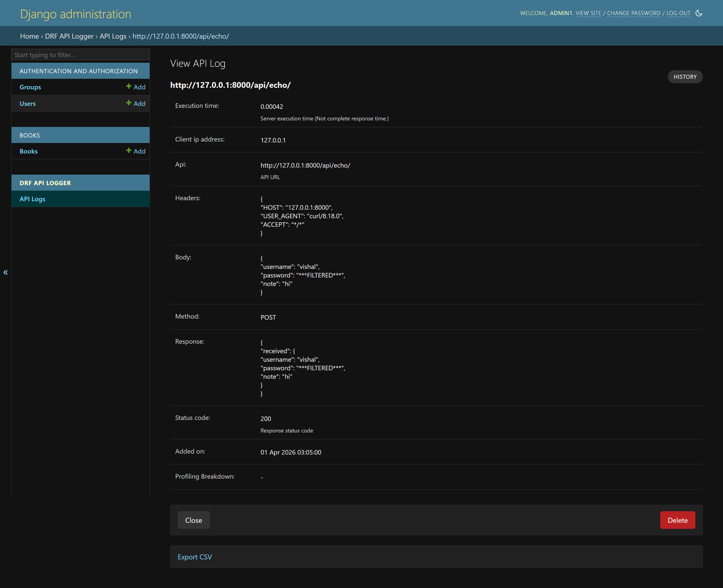The width and height of the screenshot is (723, 588).
Task: Click the Method value POST
Action: (x=268, y=317)
